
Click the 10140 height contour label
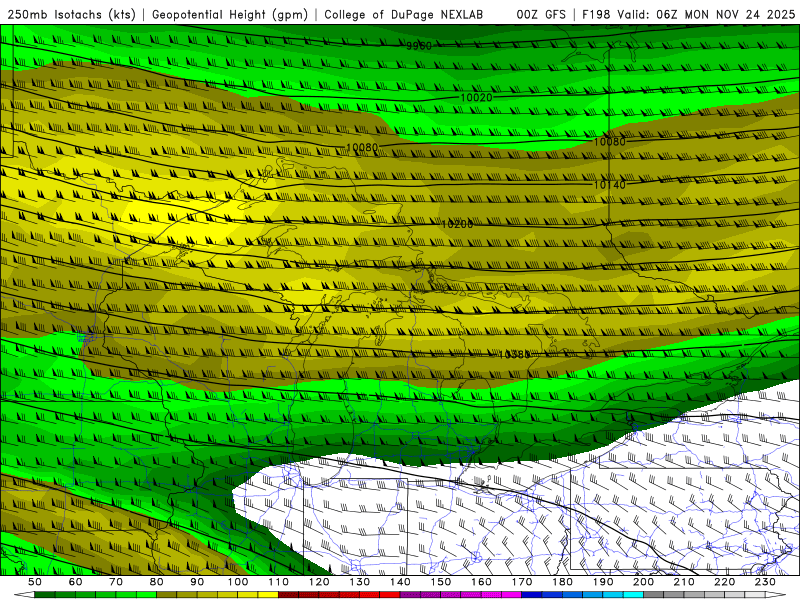tap(610, 185)
